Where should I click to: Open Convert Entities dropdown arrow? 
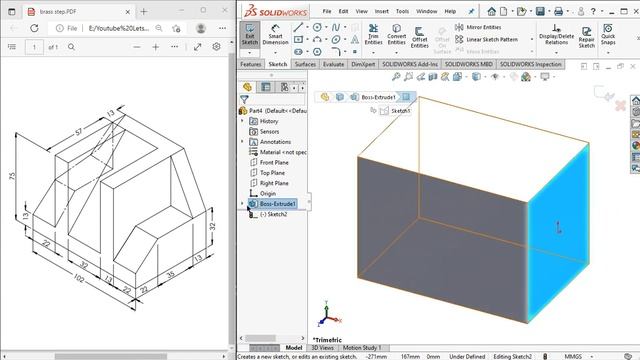pos(396,53)
